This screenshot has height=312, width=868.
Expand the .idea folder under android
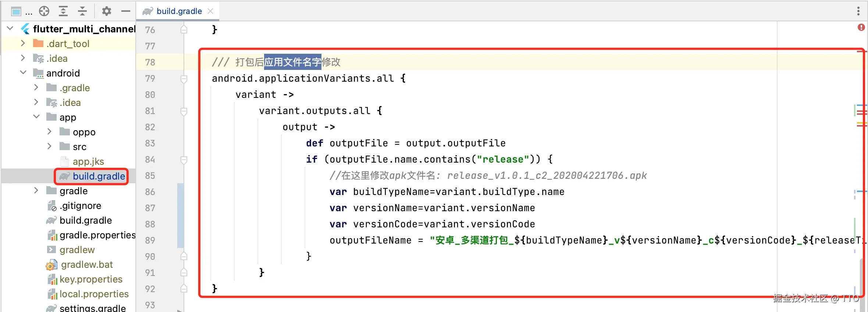36,102
